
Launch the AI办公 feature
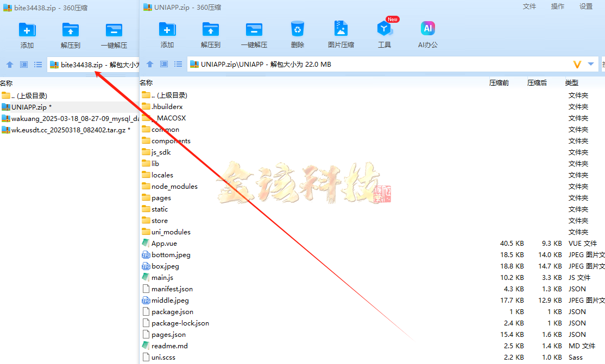pos(427,29)
